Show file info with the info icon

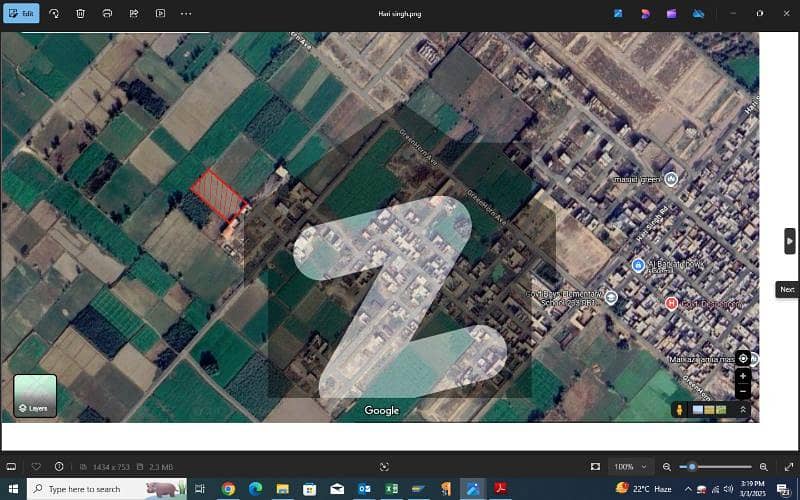[59, 466]
